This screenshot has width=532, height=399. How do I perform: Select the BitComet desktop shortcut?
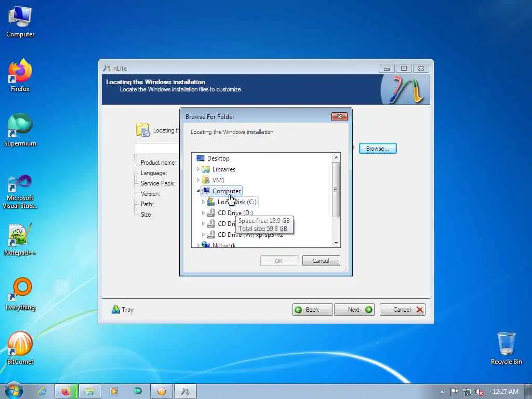tap(20, 349)
